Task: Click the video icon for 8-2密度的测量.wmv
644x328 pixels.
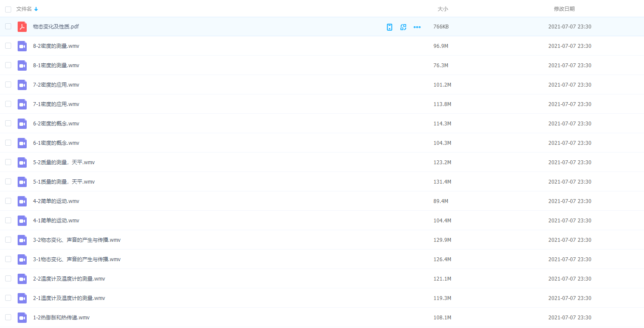Action: [x=22, y=46]
